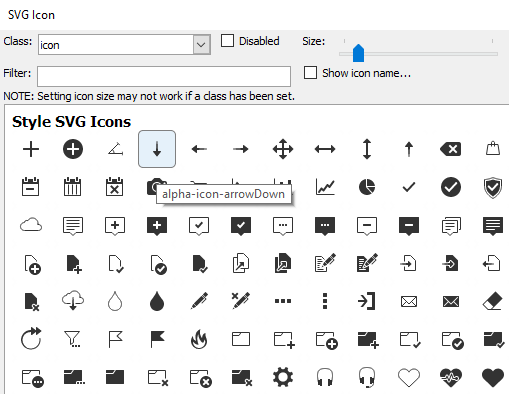
Task: Choose the four-way move arrows icon
Action: point(283,149)
